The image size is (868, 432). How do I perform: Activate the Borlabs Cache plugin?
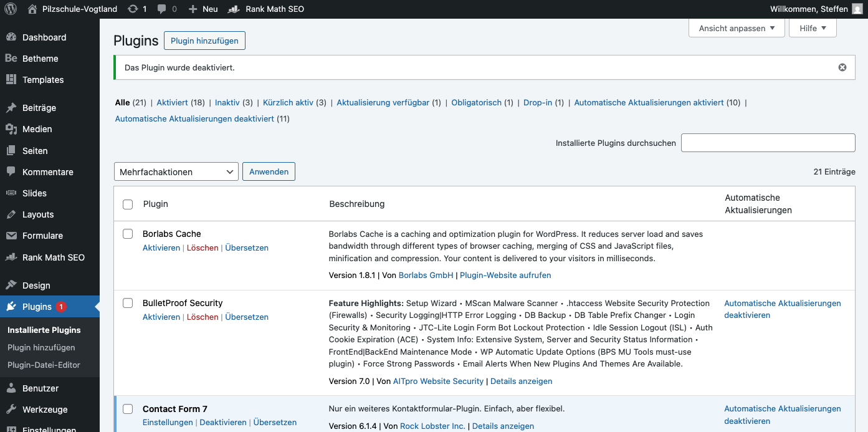click(x=161, y=247)
